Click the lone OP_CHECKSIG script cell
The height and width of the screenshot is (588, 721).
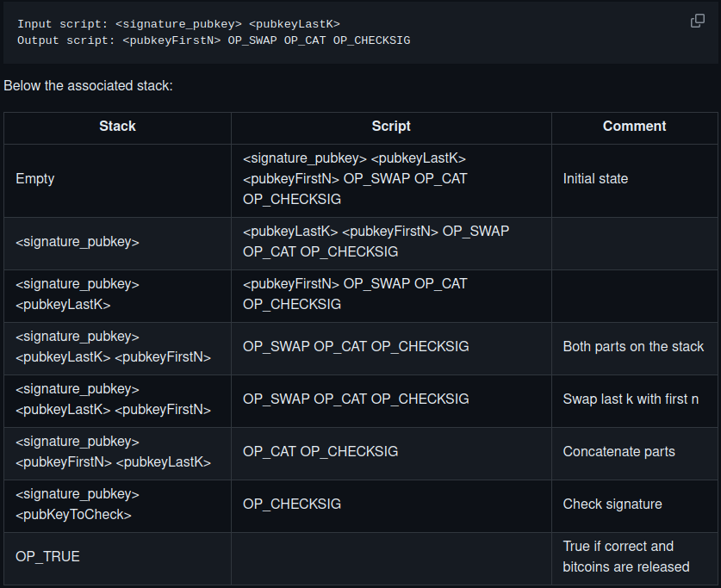391,504
